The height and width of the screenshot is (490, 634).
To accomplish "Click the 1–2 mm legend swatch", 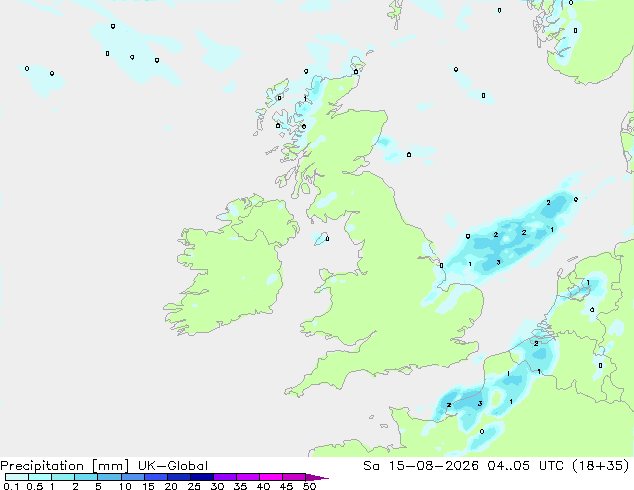I will point(63,477).
